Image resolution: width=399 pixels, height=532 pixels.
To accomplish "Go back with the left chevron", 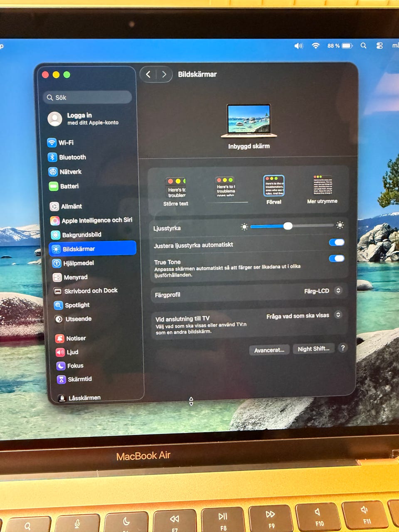I will (148, 74).
